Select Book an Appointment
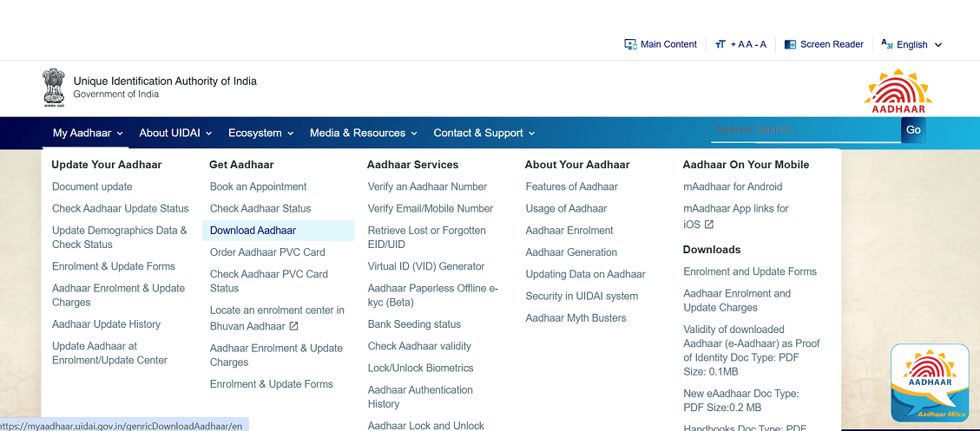 point(258,186)
